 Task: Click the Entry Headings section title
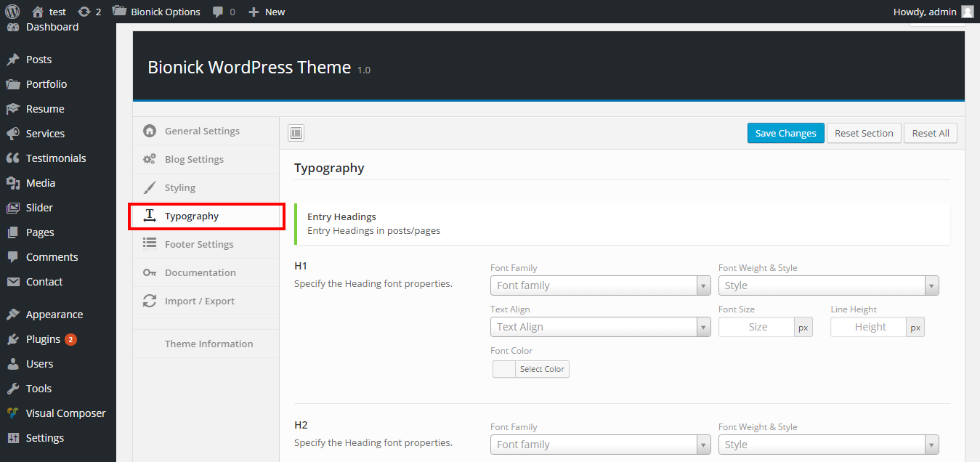(341, 216)
